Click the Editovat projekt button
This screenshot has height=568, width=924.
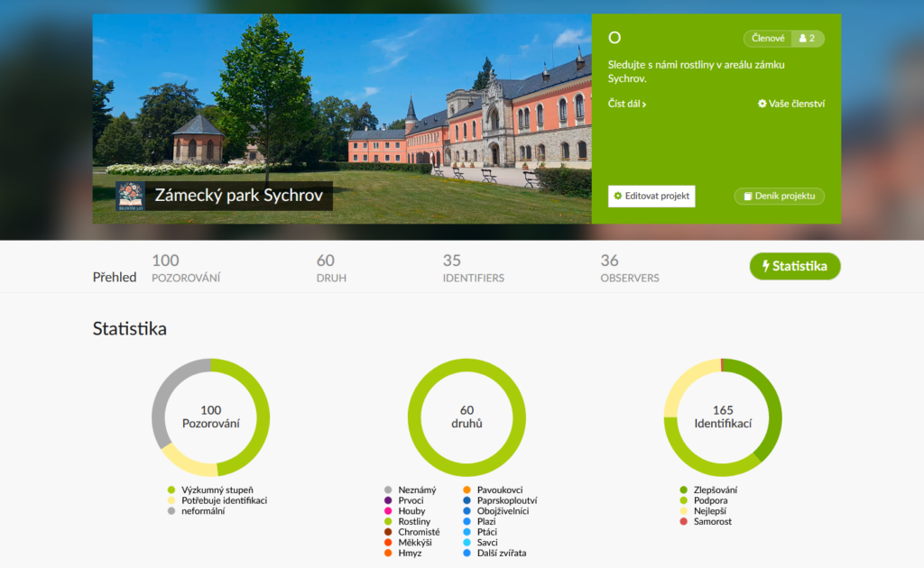click(x=651, y=196)
